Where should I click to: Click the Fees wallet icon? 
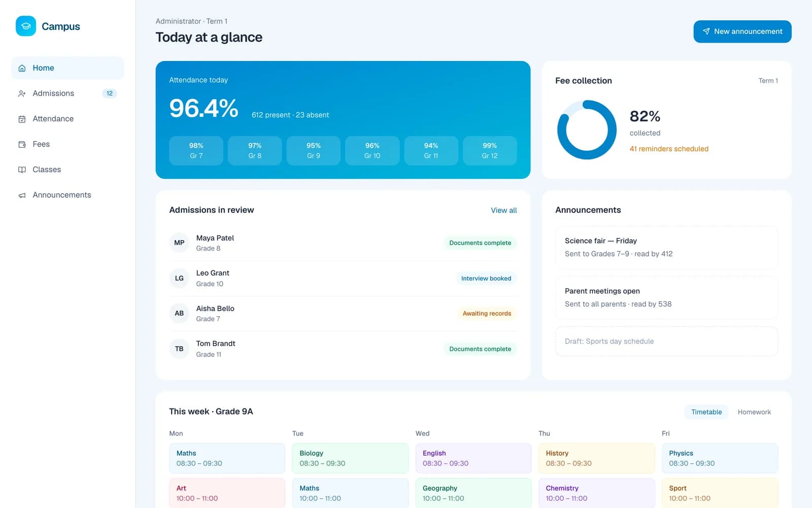pos(22,144)
